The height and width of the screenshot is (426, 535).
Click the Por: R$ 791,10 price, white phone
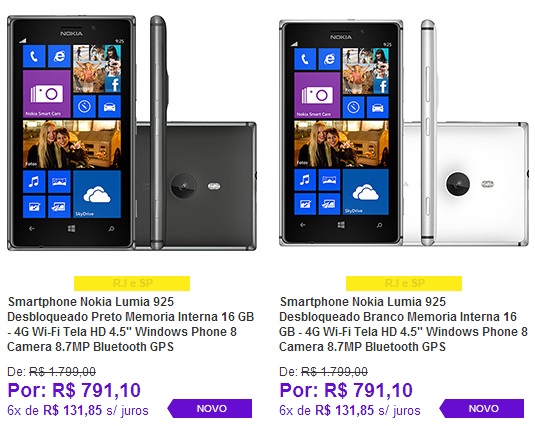tap(346, 390)
